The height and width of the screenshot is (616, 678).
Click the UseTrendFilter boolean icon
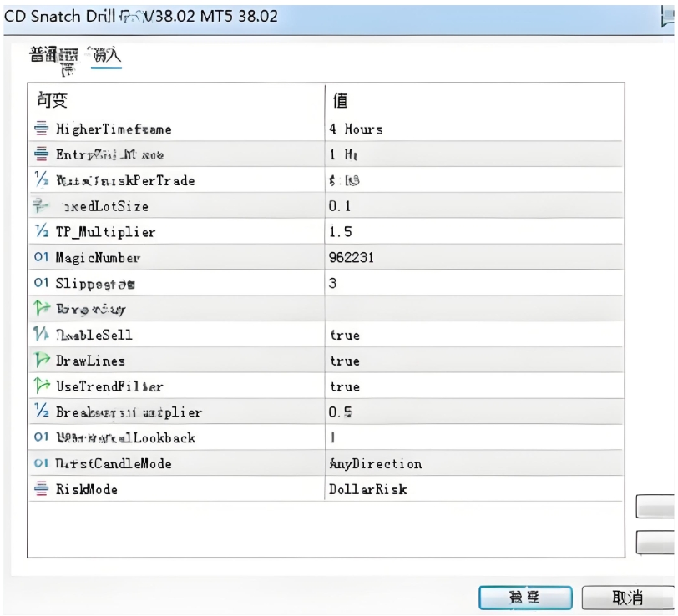pos(42,386)
